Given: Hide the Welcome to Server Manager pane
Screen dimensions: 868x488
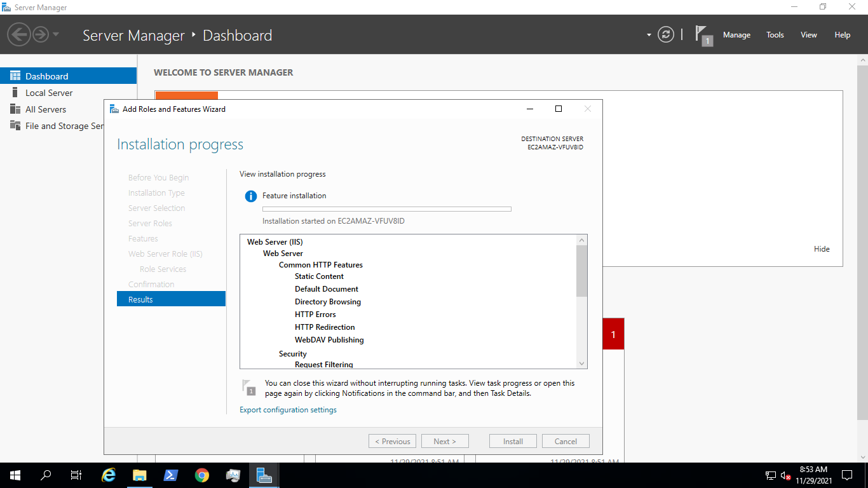Looking at the screenshot, I should (822, 248).
